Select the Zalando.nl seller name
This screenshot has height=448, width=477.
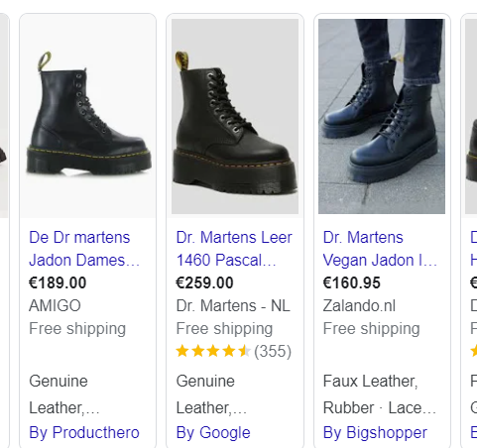coord(359,305)
